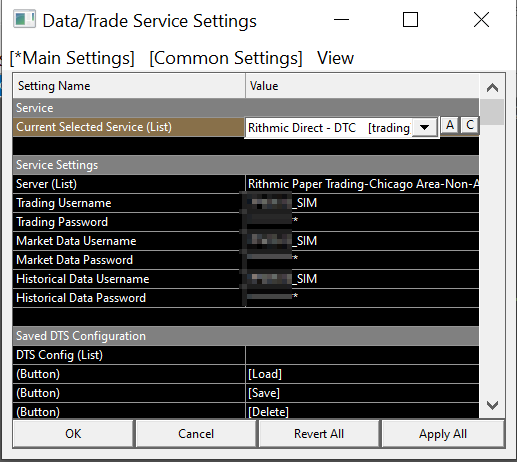
Task: Select the Current Selected Service (List) row label
Action: [129, 127]
